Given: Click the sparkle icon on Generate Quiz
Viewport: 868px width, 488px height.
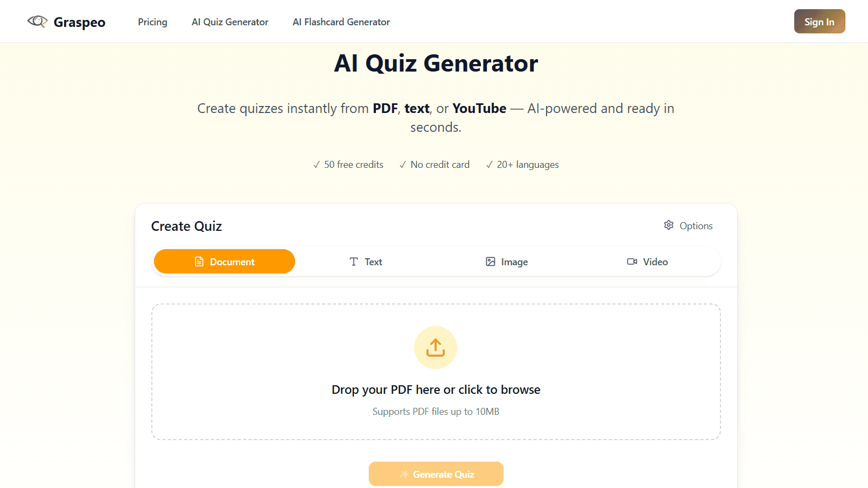Looking at the screenshot, I should (404, 475).
